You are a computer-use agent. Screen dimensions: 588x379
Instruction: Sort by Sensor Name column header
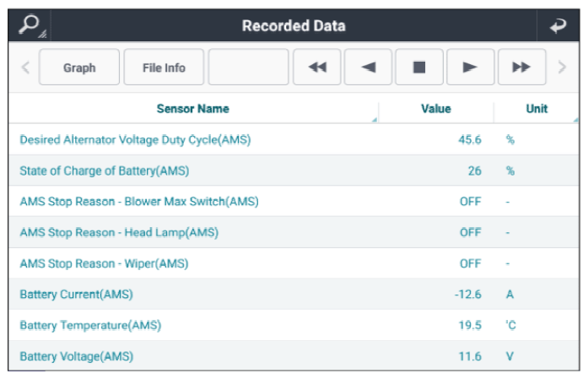point(193,109)
